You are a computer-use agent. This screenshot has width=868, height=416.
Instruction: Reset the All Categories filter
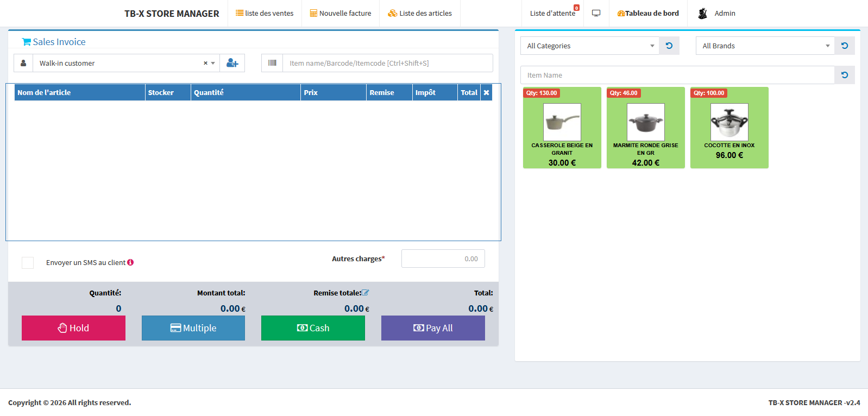669,46
